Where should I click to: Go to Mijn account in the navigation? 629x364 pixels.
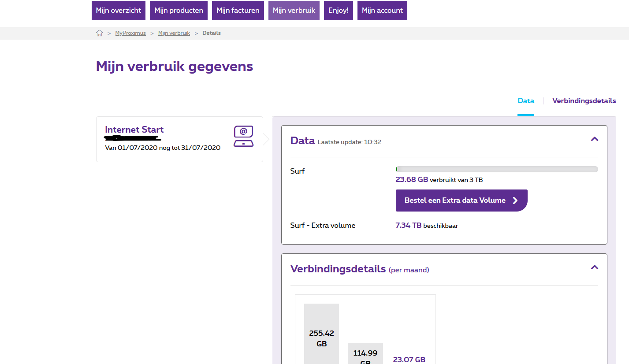pyautogui.click(x=382, y=11)
